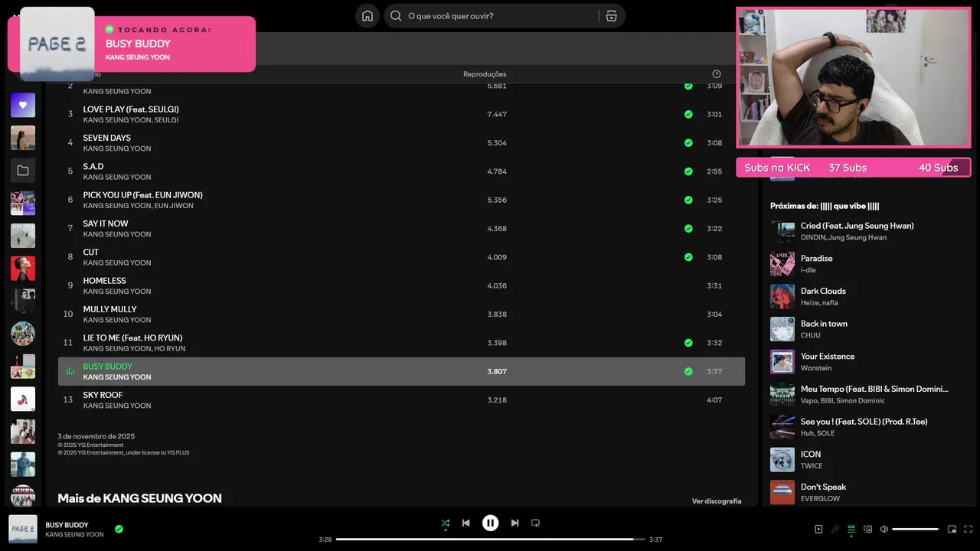Toggle saved checkmark for SAY IT NOW
Viewport: 980px width, 551px height.
[688, 229]
